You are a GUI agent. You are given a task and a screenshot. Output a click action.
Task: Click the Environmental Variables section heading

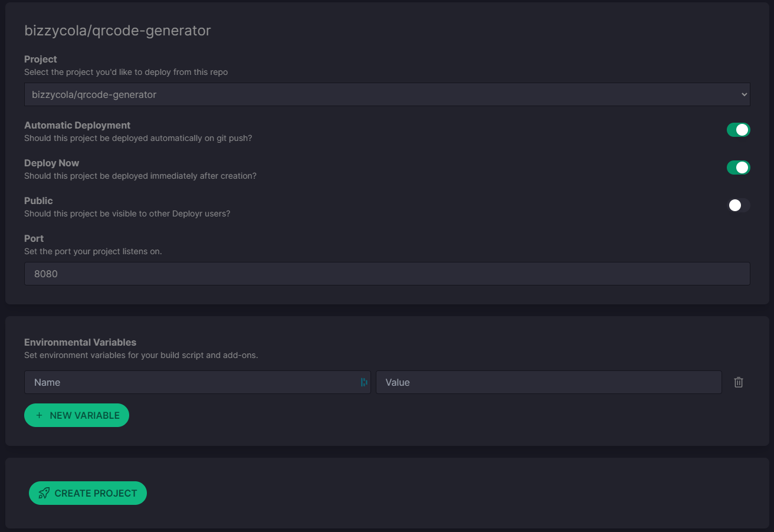(80, 342)
